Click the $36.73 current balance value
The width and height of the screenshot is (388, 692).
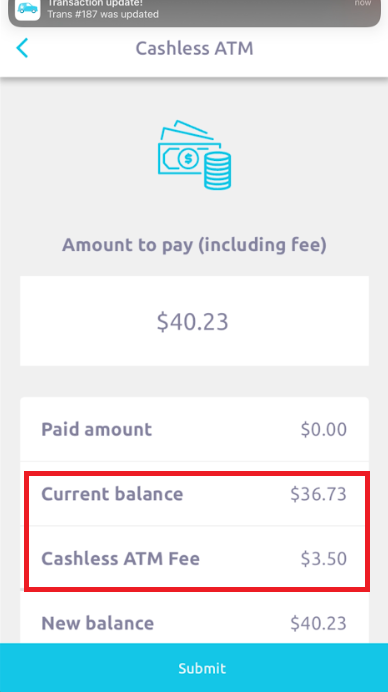[x=318, y=494]
